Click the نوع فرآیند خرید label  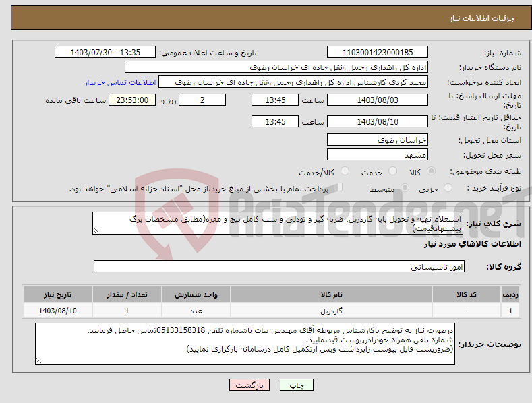click(494, 188)
